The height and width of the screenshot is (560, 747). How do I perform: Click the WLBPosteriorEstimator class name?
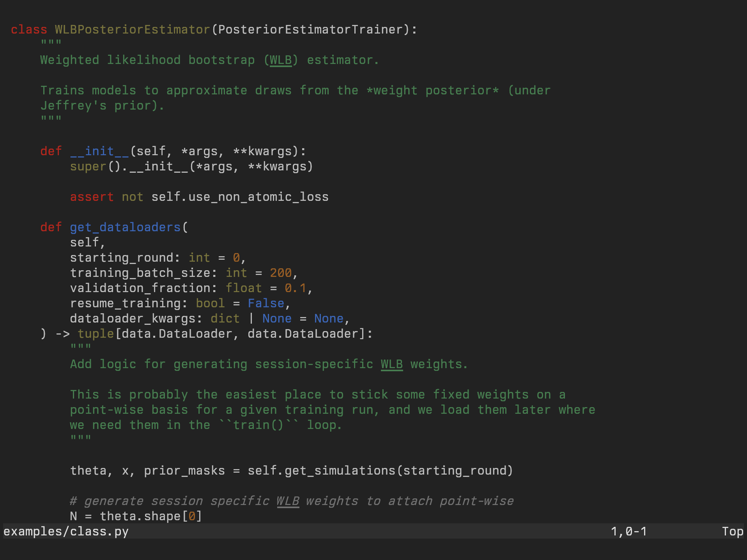coord(132,30)
